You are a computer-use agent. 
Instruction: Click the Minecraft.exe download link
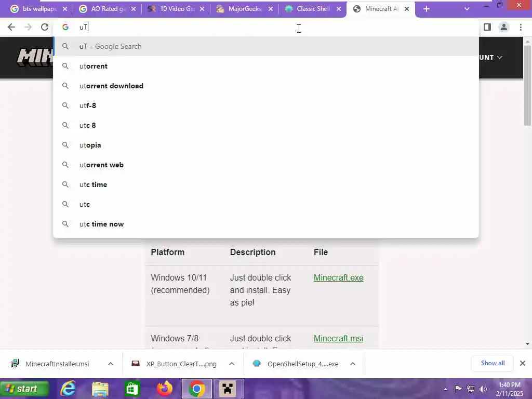[338, 277]
